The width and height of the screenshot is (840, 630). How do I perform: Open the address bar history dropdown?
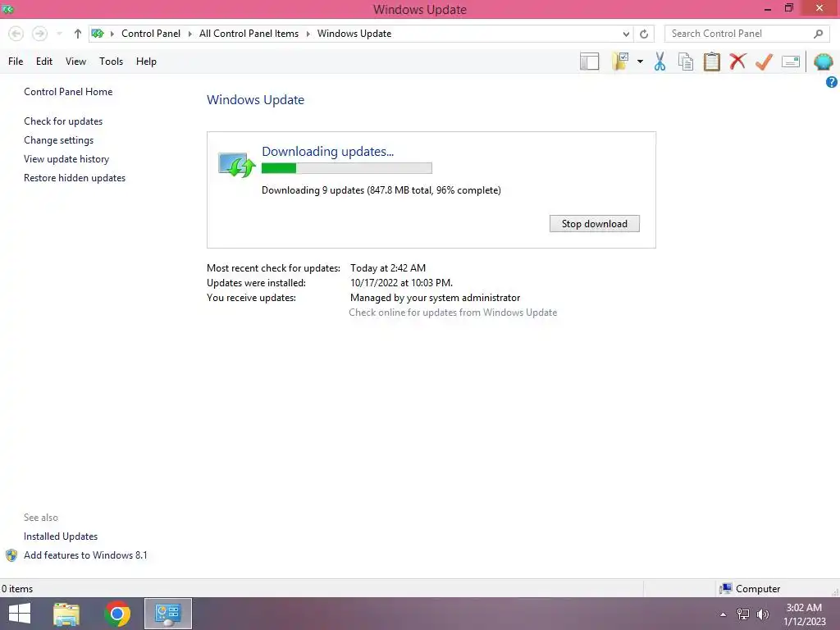626,34
